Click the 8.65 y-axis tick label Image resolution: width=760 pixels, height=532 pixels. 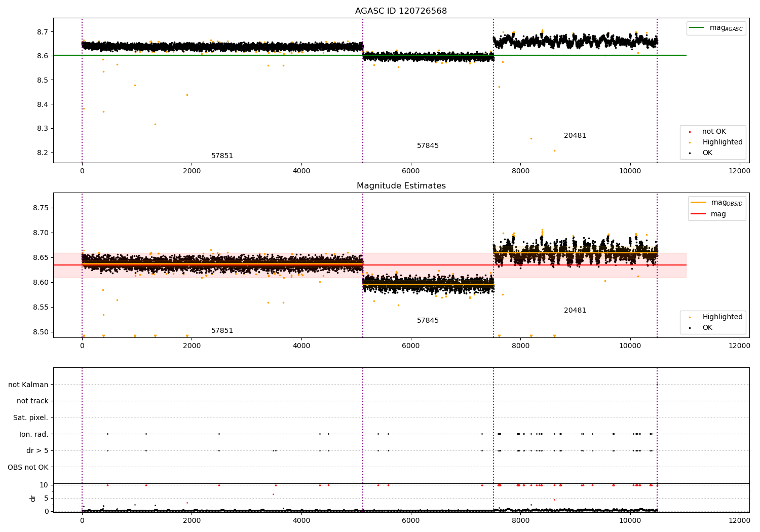pyautogui.click(x=41, y=258)
